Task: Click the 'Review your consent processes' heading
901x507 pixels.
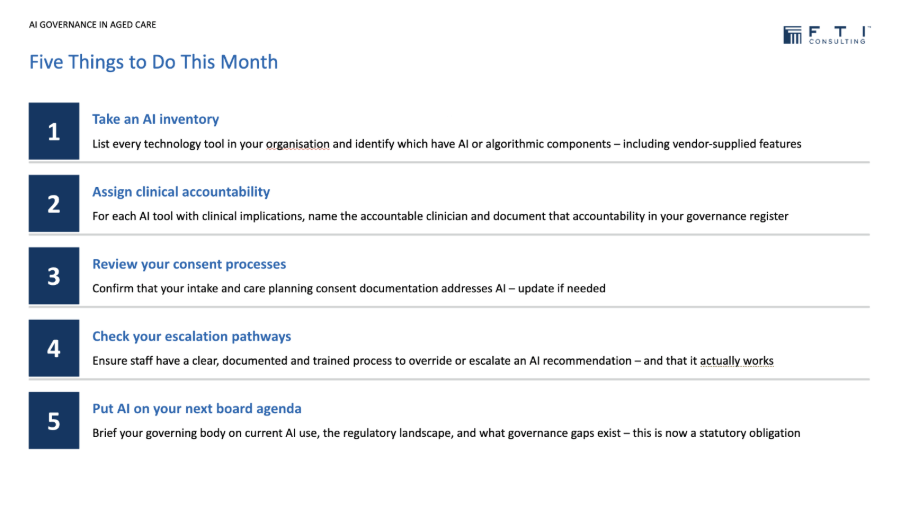Action: coord(189,264)
